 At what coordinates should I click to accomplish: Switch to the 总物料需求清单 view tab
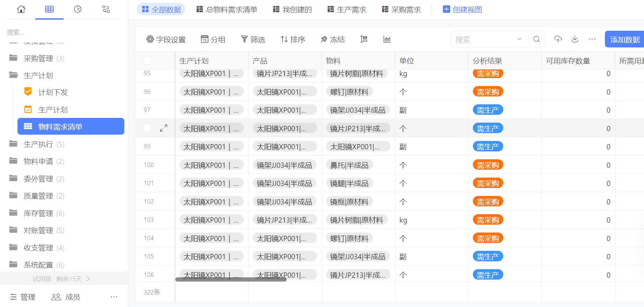[x=227, y=10]
